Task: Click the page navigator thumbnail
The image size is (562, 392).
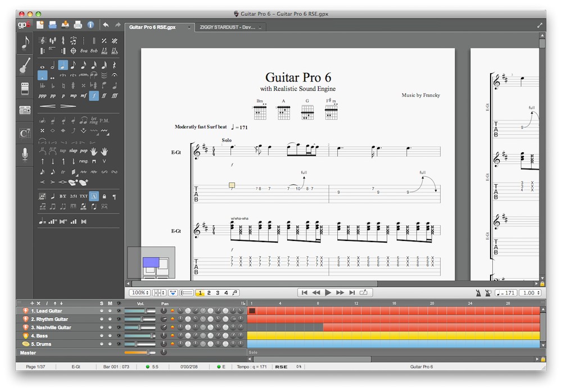Action: tap(151, 263)
